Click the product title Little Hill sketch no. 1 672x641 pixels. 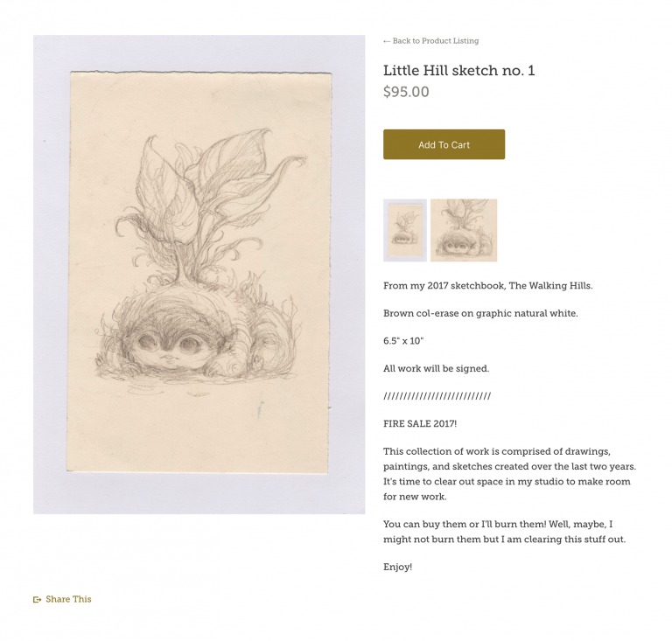click(x=458, y=71)
